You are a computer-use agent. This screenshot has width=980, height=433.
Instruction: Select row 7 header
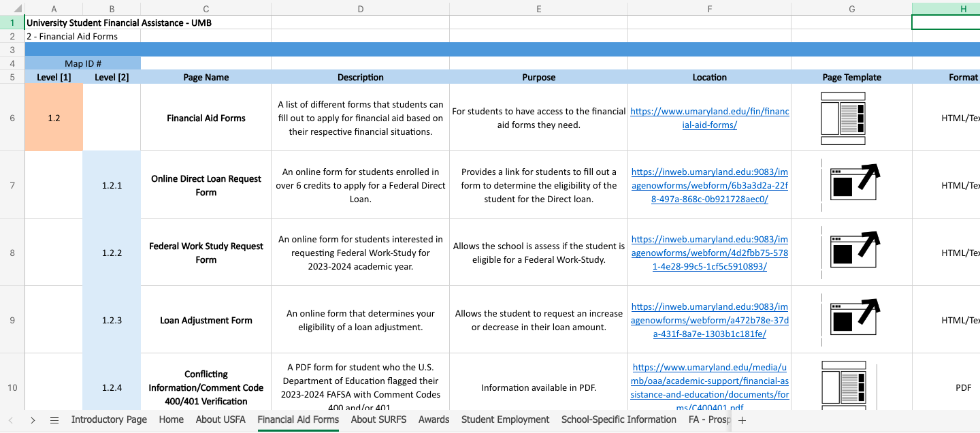click(x=12, y=185)
